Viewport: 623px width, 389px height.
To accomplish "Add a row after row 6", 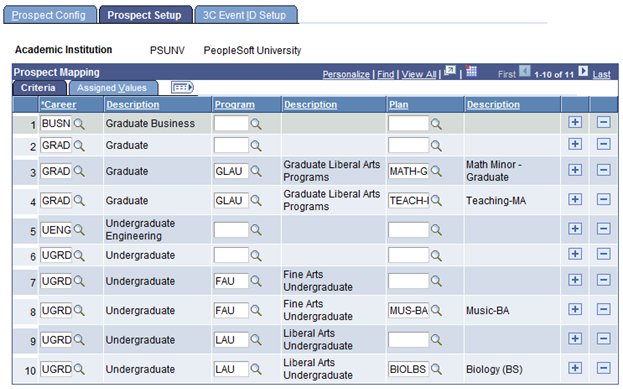I will pyautogui.click(x=575, y=254).
